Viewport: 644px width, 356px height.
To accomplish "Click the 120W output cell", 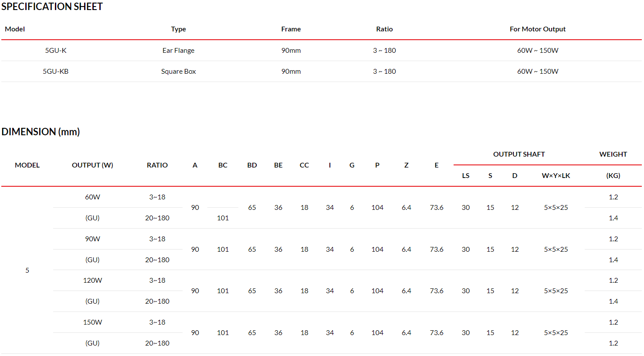I will click(92, 281).
